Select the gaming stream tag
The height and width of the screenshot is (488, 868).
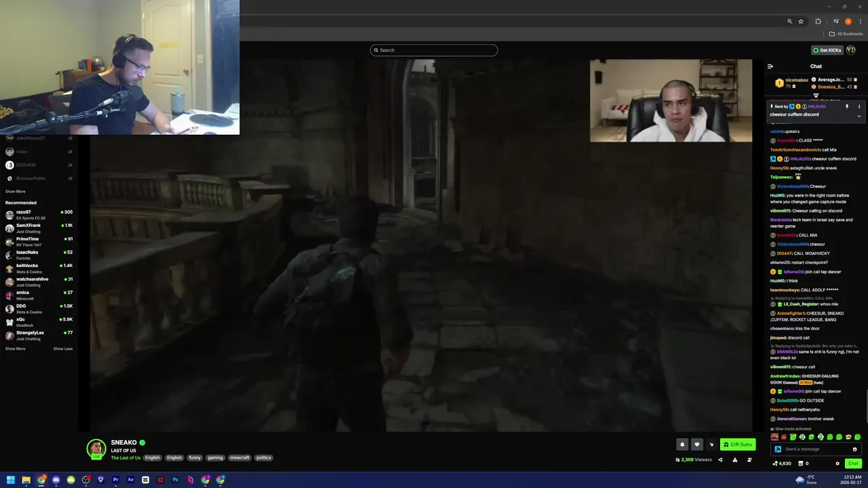pos(215,457)
